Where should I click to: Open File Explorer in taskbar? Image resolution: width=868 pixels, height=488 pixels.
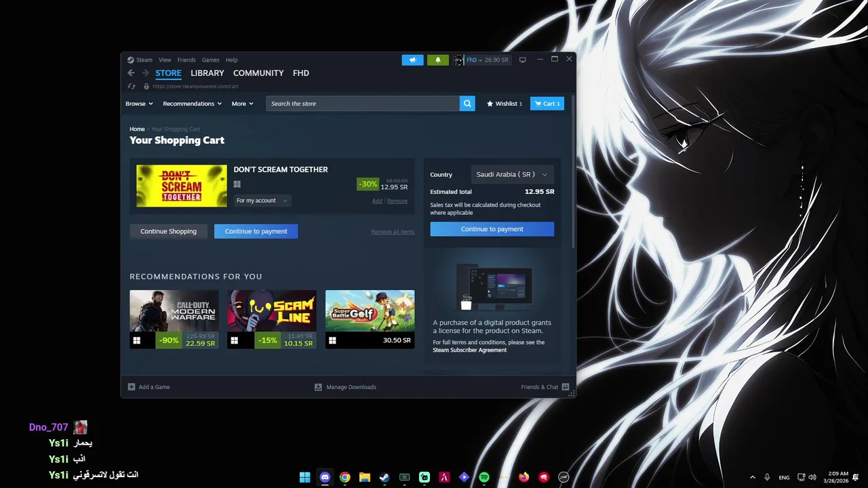point(364,477)
